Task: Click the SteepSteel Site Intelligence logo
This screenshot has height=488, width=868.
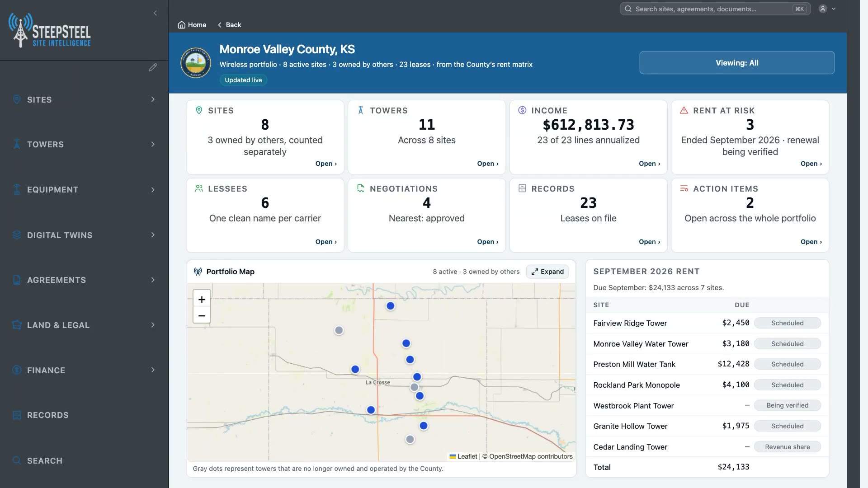Action: point(50,30)
